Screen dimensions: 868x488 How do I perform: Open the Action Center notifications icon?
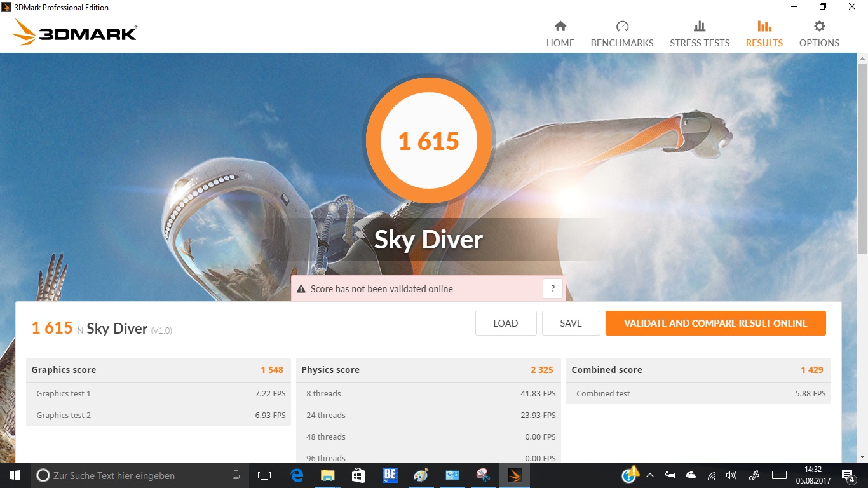(848, 475)
